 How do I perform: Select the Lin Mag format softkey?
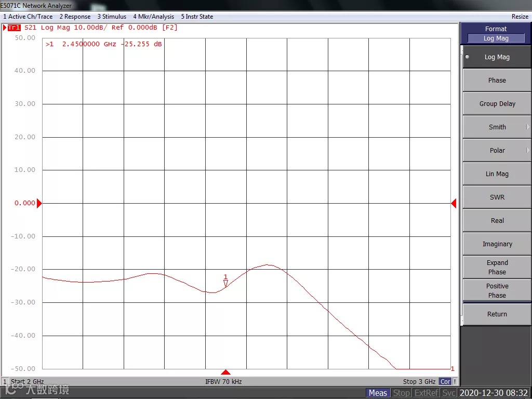click(x=497, y=174)
